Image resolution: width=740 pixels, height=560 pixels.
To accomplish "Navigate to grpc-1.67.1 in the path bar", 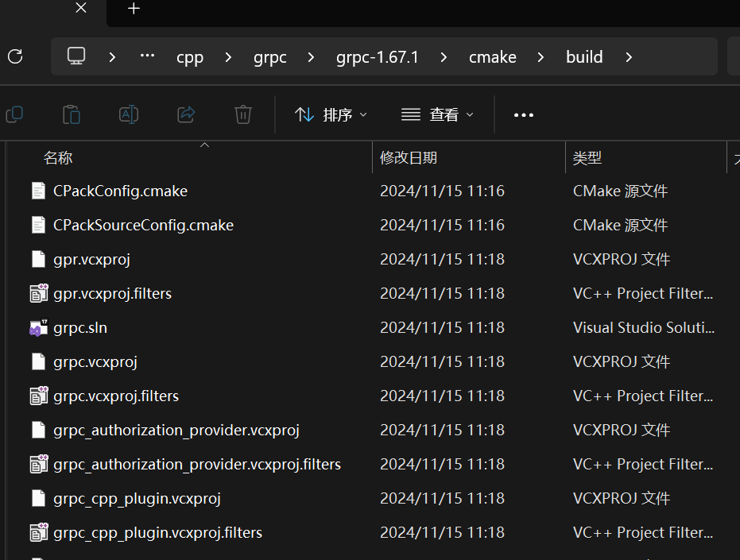I will pos(377,56).
